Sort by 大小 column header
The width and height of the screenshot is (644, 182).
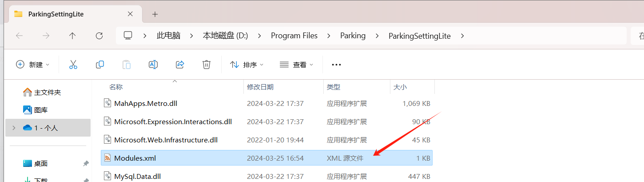pos(400,87)
